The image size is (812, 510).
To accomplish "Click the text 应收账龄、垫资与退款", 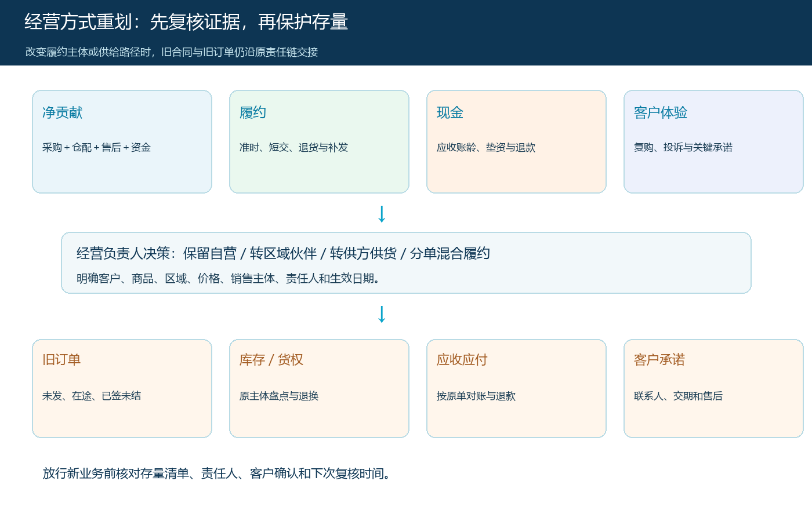I will [x=486, y=147].
